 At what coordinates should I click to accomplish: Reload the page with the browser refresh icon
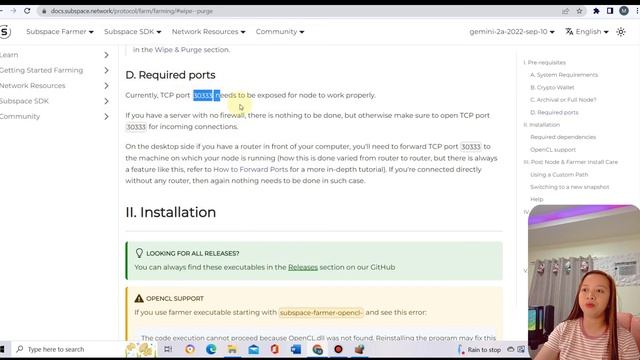click(x=27, y=11)
